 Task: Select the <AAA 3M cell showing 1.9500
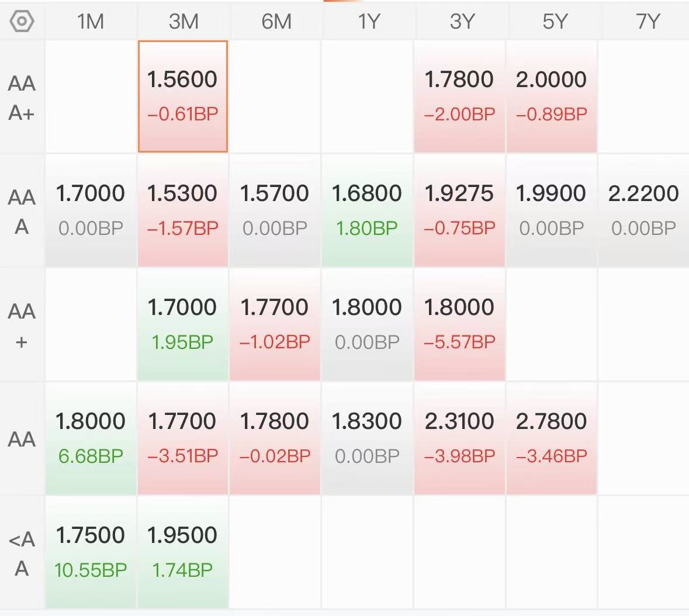(183, 552)
